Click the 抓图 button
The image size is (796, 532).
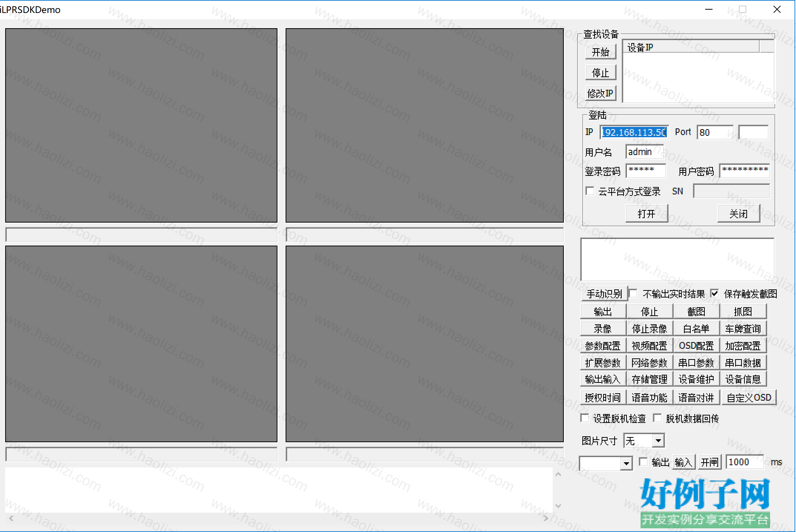pos(743,311)
